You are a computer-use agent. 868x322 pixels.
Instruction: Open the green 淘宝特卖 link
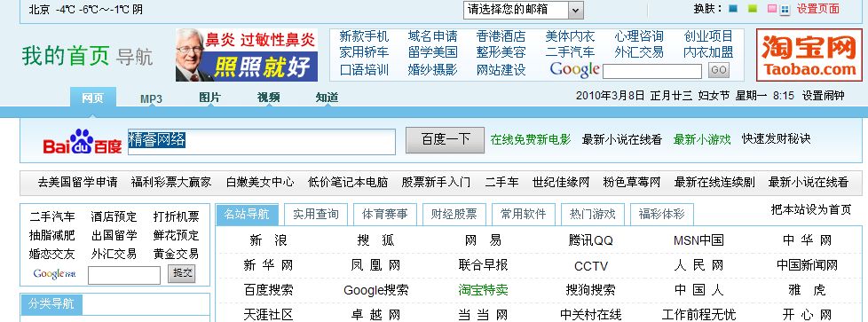click(484, 290)
